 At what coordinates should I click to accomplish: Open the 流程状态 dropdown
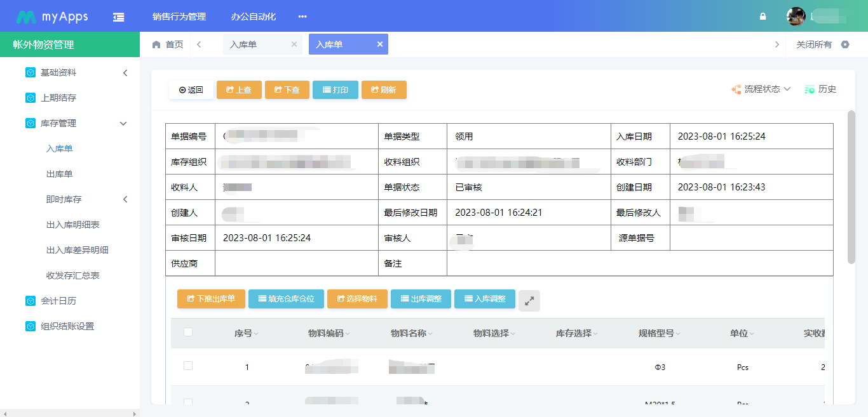761,89
